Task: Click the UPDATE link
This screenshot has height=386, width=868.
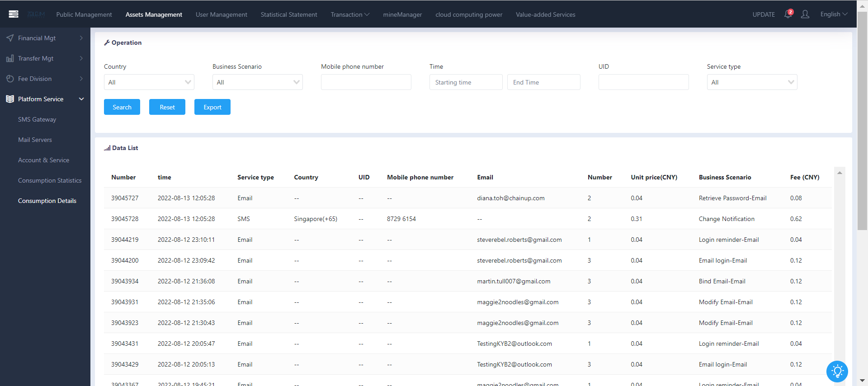Action: 764,14
